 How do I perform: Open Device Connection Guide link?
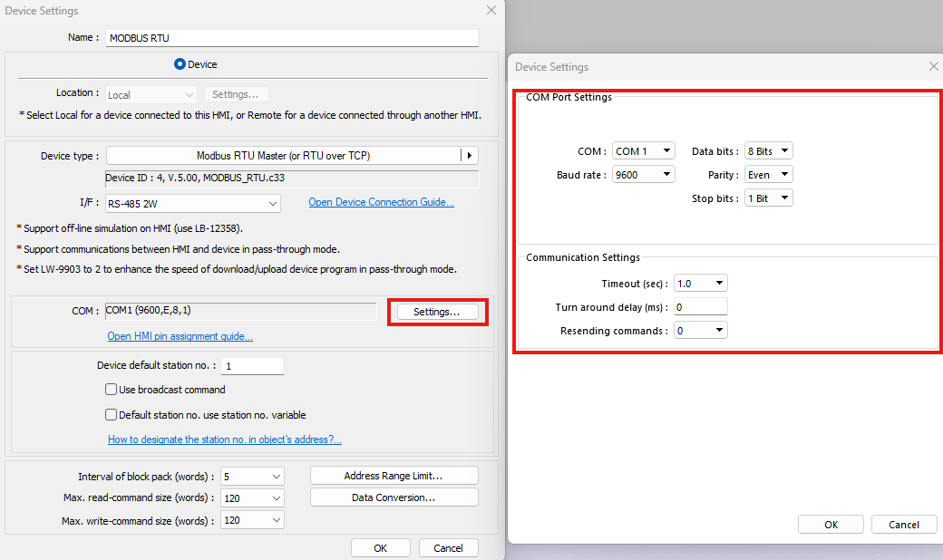click(381, 202)
